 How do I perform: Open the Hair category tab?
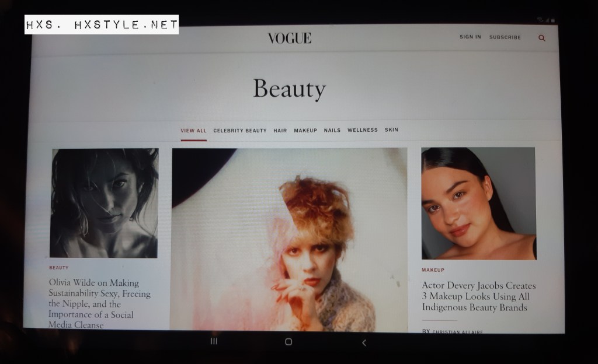(280, 131)
